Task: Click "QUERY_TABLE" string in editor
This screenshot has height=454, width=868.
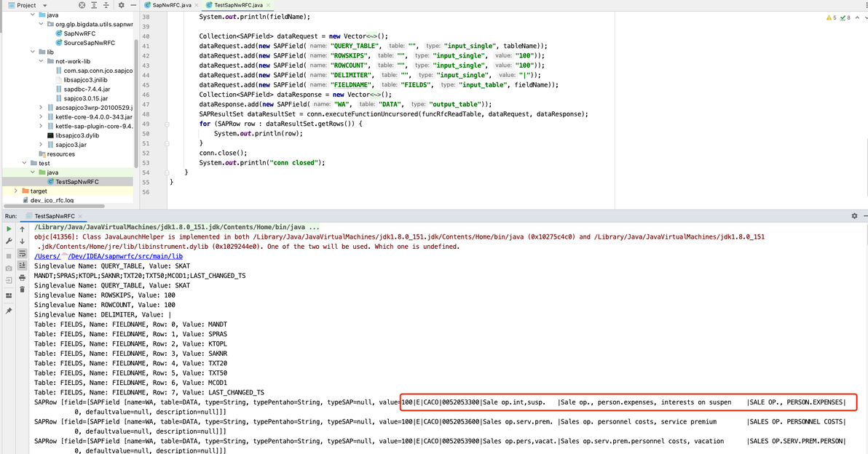Action: (355, 46)
